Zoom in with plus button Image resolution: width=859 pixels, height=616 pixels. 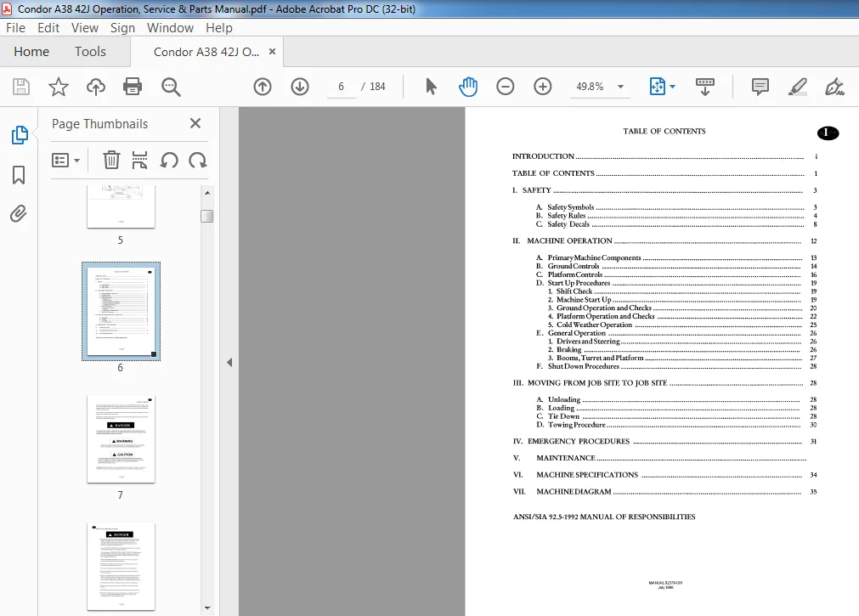point(542,87)
